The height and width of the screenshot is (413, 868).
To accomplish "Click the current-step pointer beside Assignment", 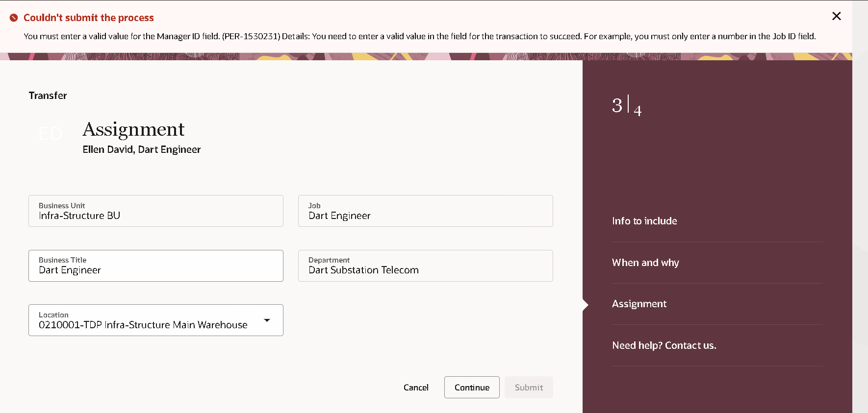I will [586, 305].
